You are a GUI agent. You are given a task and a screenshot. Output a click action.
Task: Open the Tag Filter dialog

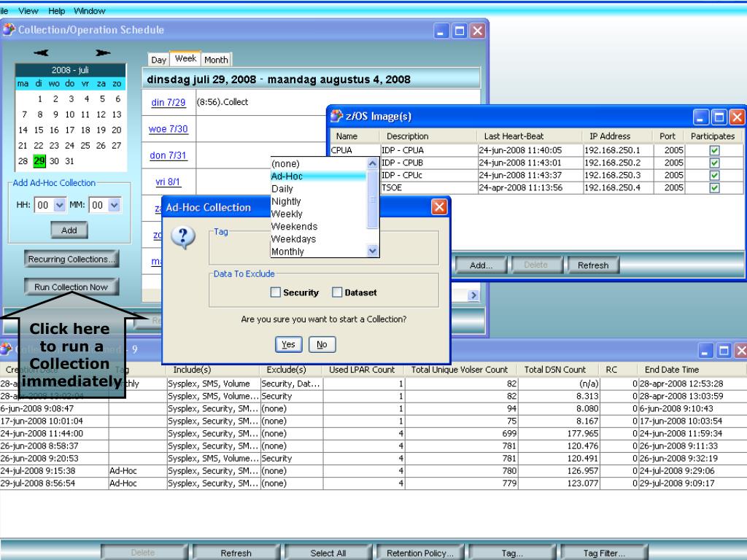point(604,553)
